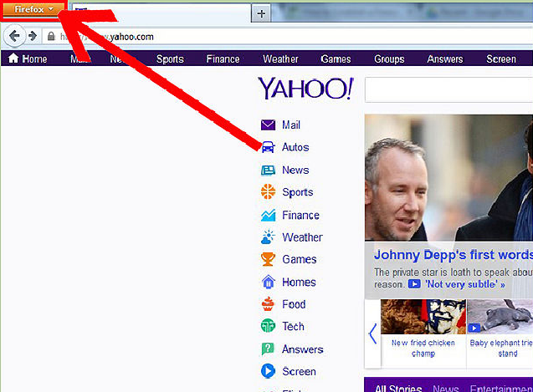The image size is (533, 392).
Task: Open "Baby elephant" story caption link
Action: [x=501, y=348]
